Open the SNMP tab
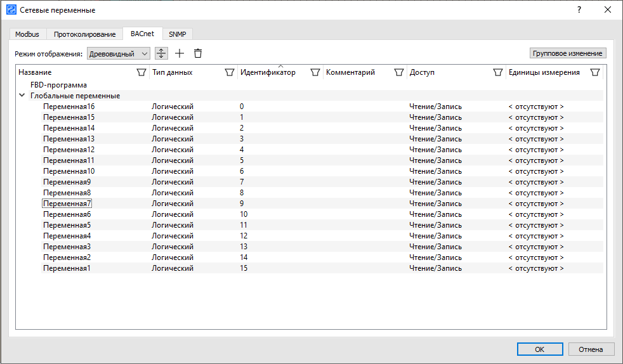Viewport: 623px width, 364px height. tap(177, 34)
